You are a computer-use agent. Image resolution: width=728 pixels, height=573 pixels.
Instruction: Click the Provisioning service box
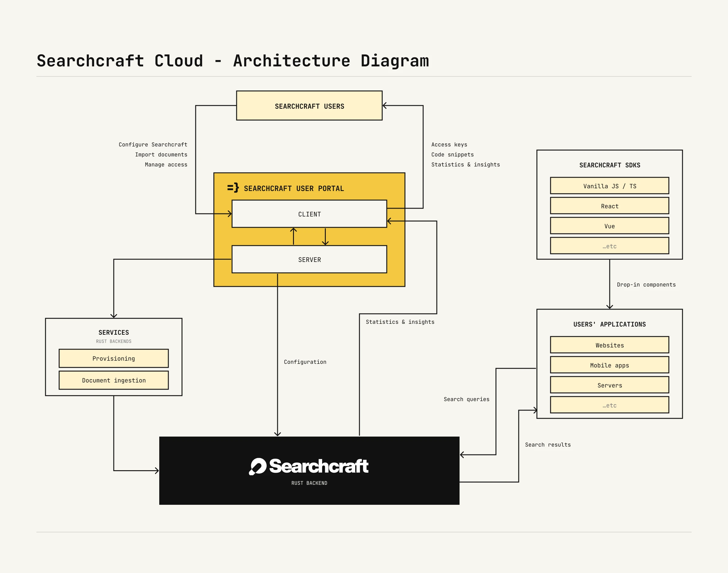click(x=114, y=358)
